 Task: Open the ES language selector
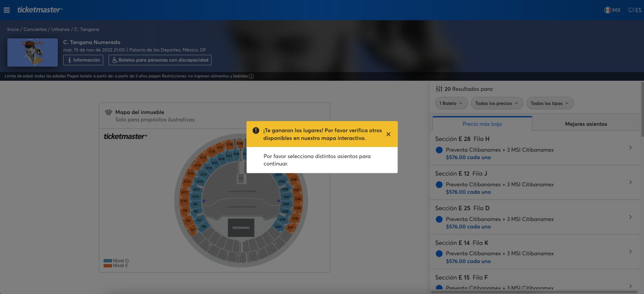635,10
